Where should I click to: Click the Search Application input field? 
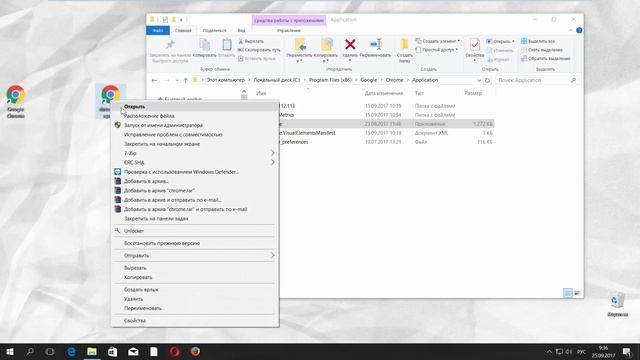pyautogui.click(x=537, y=80)
